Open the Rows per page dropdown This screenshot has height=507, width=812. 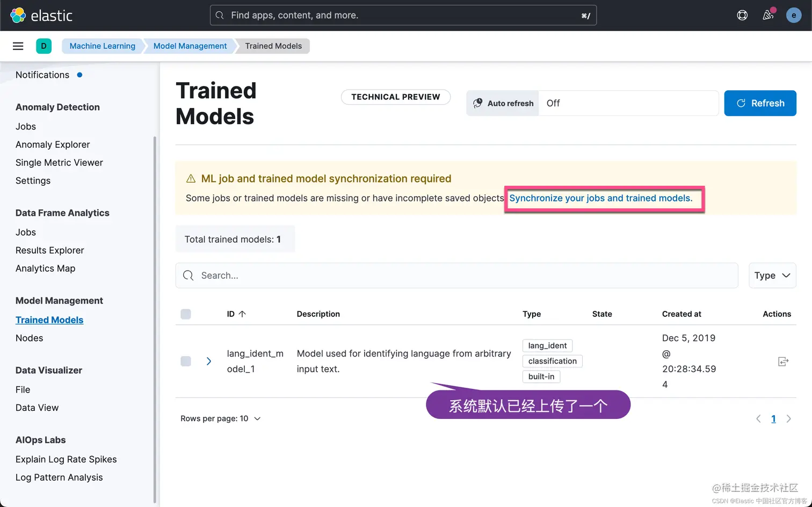tap(221, 418)
